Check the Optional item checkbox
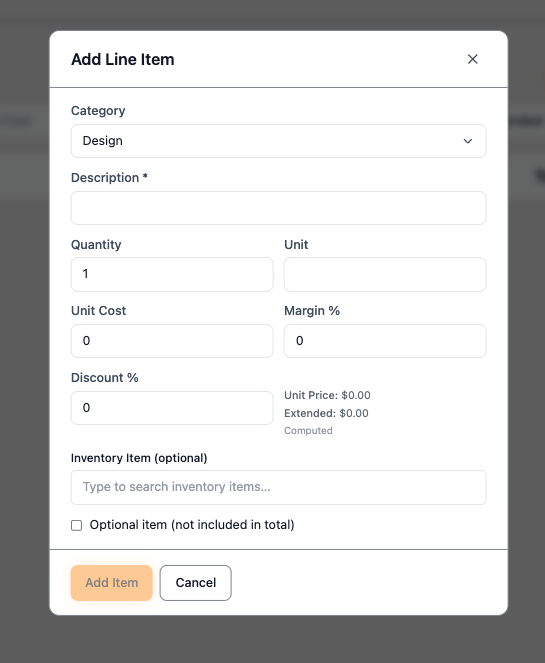 (77, 525)
